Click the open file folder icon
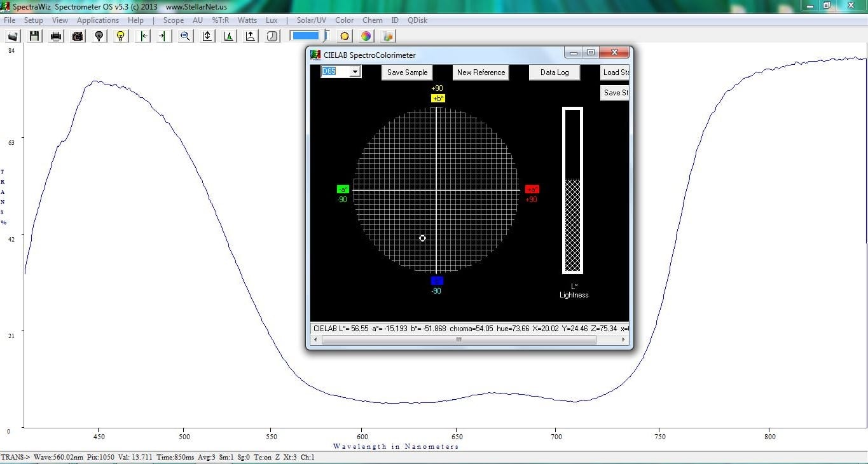 (x=13, y=36)
